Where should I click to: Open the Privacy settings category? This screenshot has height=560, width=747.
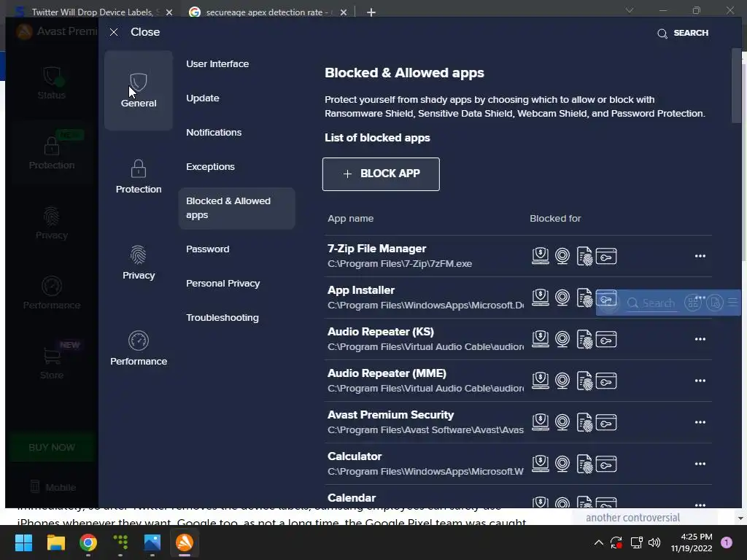point(138,262)
